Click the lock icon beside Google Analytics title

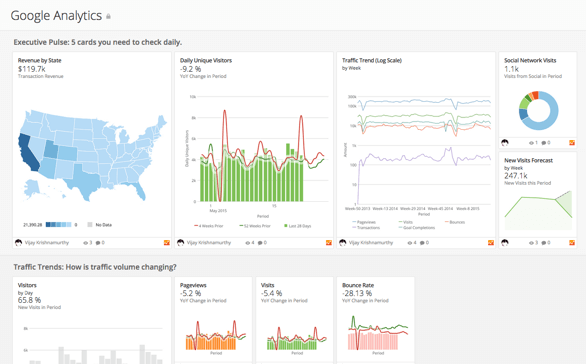tap(108, 16)
